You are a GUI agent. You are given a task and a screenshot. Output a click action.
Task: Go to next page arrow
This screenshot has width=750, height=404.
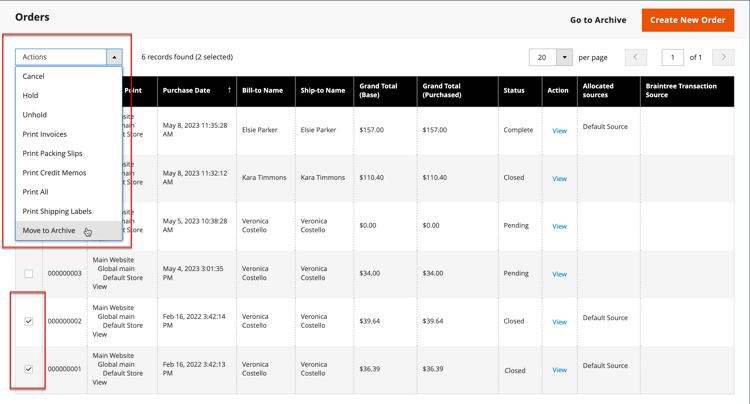click(x=723, y=57)
